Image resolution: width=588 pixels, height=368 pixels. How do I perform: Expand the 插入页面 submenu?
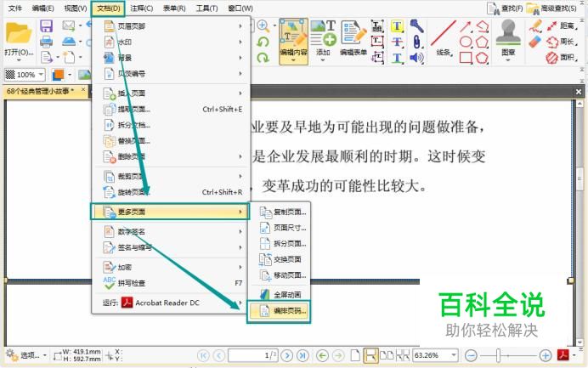pyautogui.click(x=171, y=93)
